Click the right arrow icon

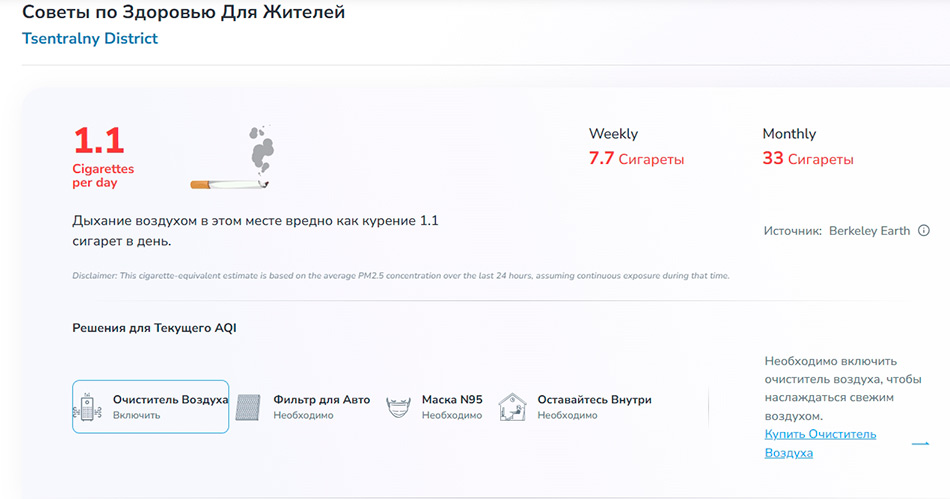coord(920,443)
